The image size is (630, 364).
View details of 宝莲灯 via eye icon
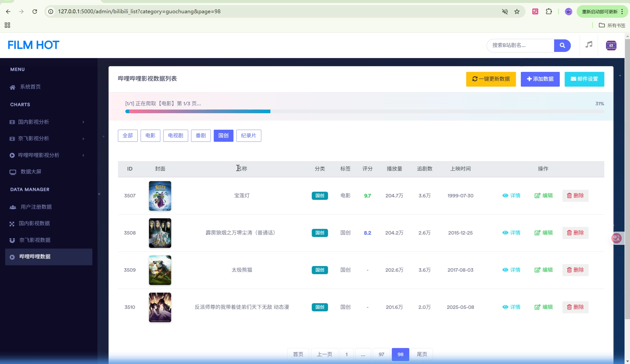click(x=505, y=195)
